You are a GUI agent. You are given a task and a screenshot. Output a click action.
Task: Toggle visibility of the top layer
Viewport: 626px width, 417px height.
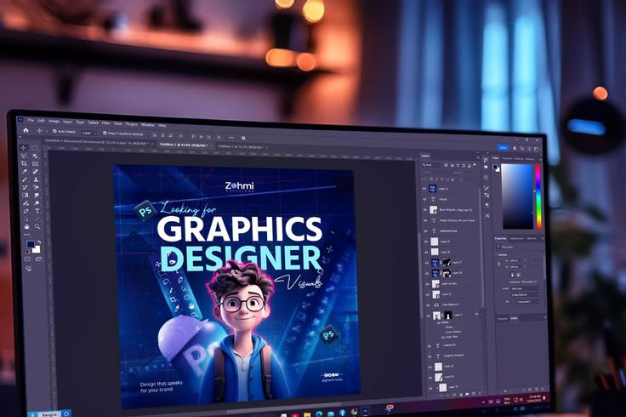coord(425,188)
